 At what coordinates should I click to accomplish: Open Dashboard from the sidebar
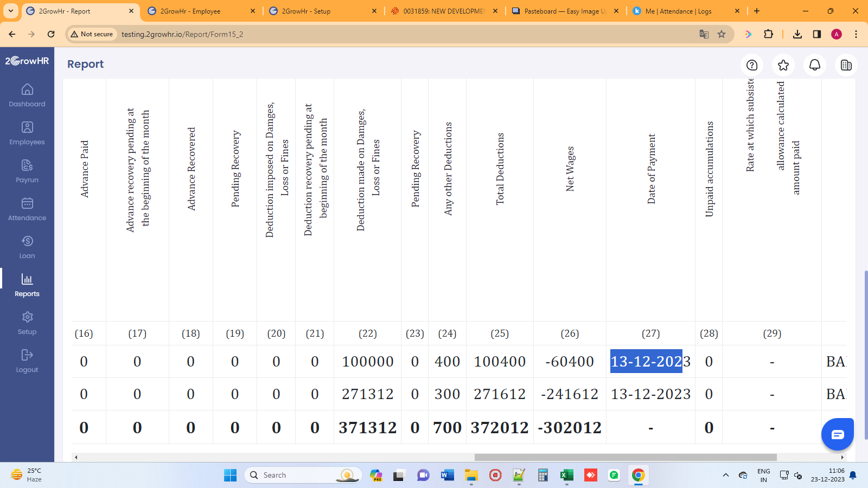27,95
